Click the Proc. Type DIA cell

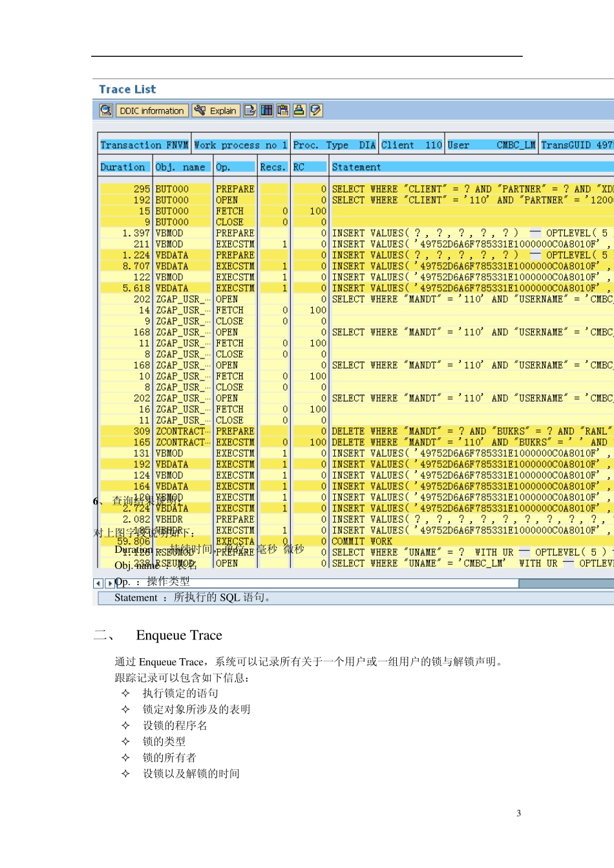tap(334, 145)
